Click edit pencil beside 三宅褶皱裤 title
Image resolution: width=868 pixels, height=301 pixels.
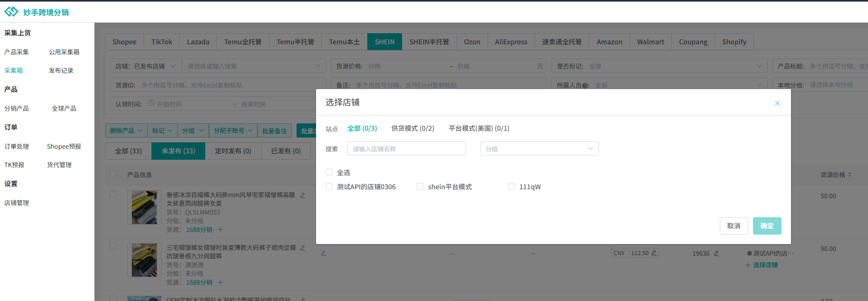303,248
